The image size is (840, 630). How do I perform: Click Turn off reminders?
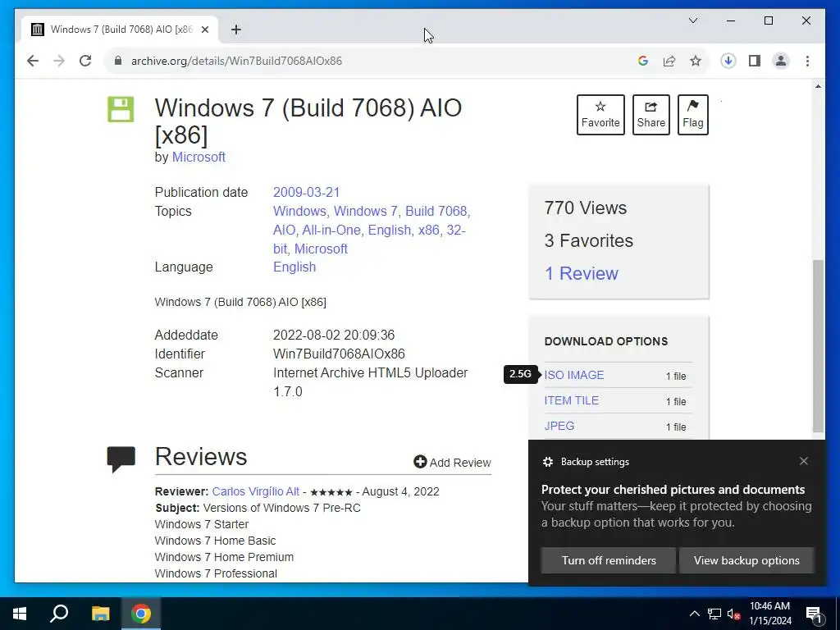pyautogui.click(x=609, y=560)
